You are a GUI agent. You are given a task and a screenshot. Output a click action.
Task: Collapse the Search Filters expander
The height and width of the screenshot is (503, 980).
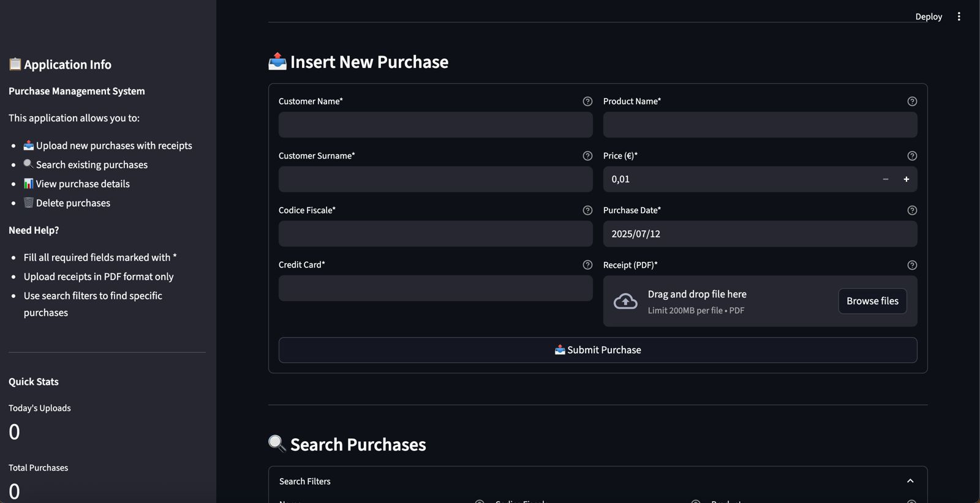tap(910, 481)
